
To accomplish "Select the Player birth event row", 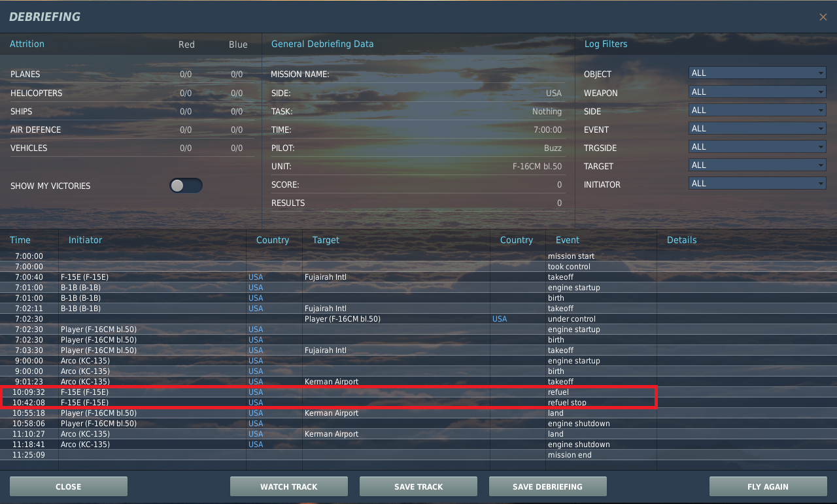I will click(418, 340).
